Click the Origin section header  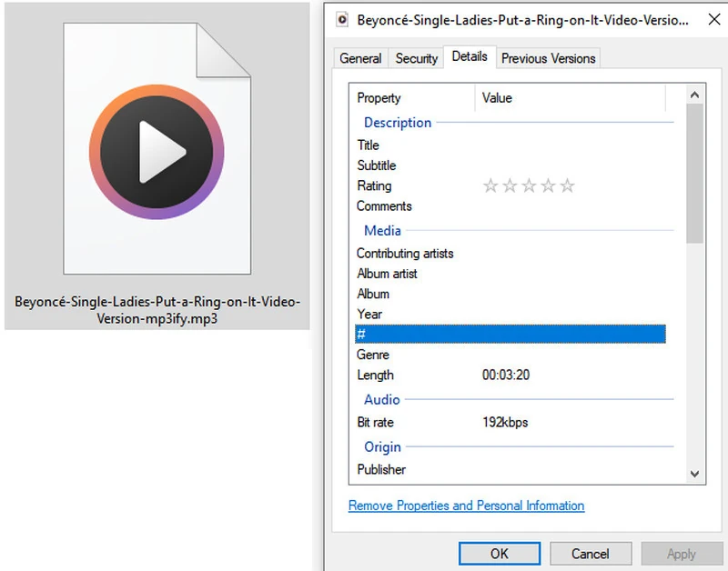point(382,446)
